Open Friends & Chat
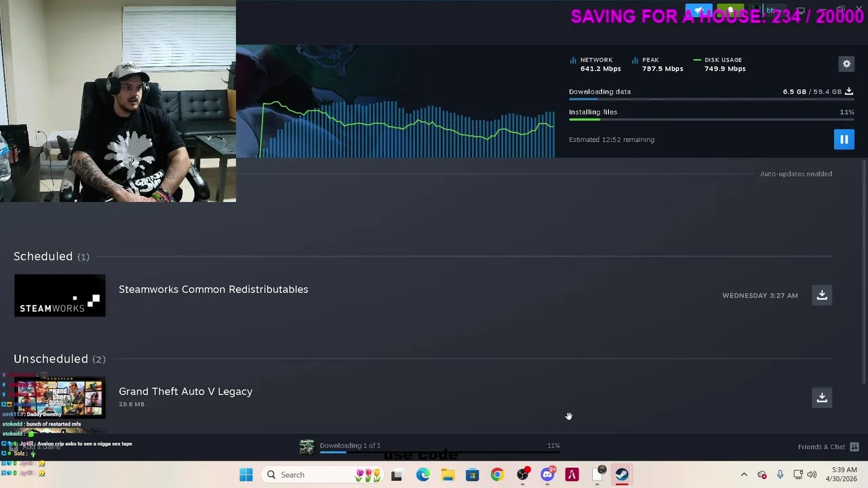Image resolution: width=868 pixels, height=488 pixels. (821, 447)
